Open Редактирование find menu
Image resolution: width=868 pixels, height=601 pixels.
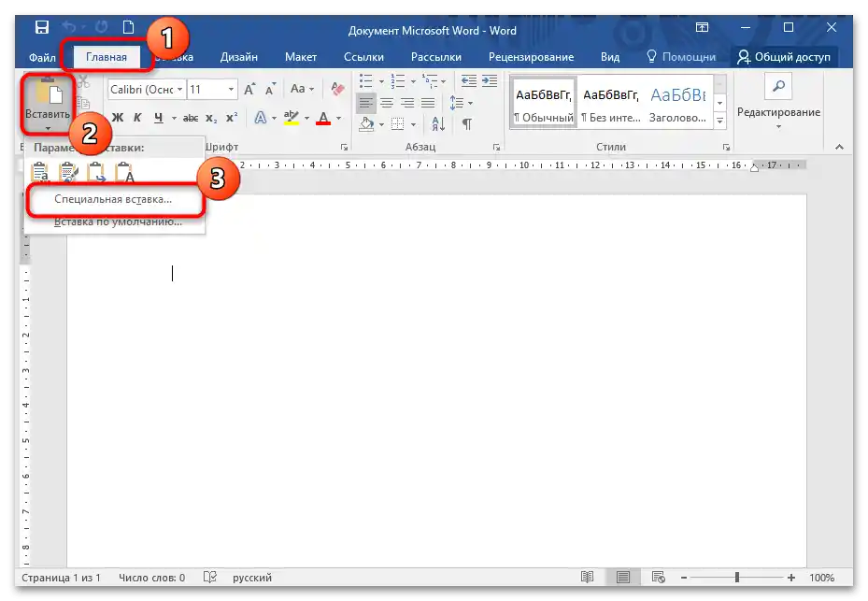coord(778,102)
